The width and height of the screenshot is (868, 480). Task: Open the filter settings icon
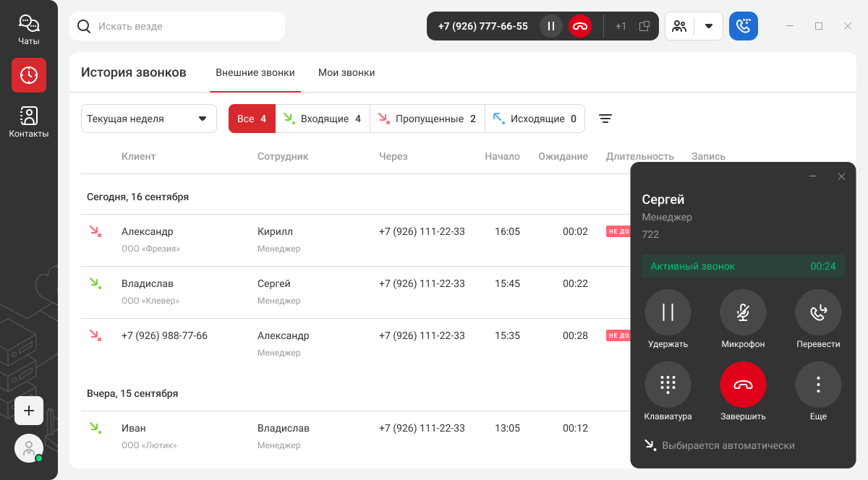click(605, 119)
